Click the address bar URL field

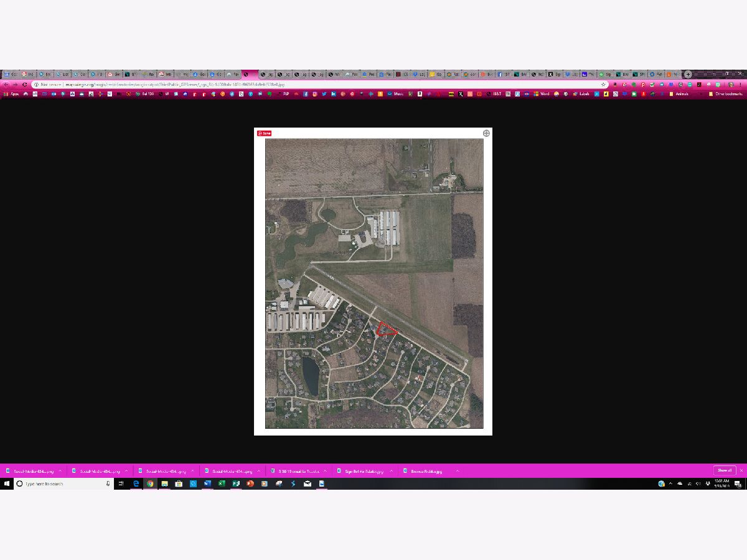click(311, 84)
